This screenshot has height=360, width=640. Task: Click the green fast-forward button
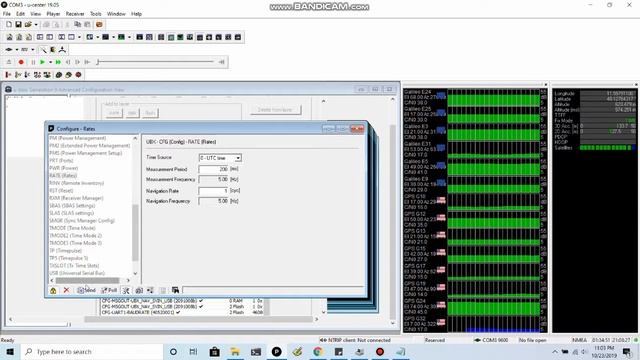tap(58, 62)
